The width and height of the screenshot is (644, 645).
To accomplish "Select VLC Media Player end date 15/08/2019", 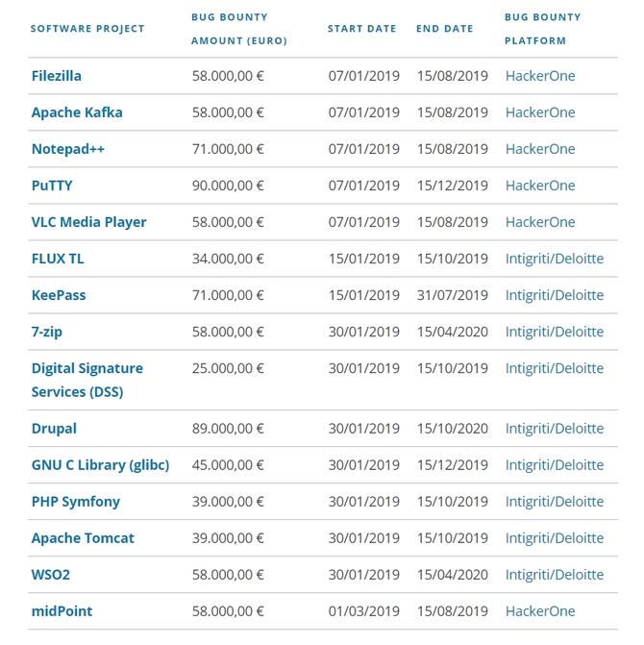I will tap(453, 223).
